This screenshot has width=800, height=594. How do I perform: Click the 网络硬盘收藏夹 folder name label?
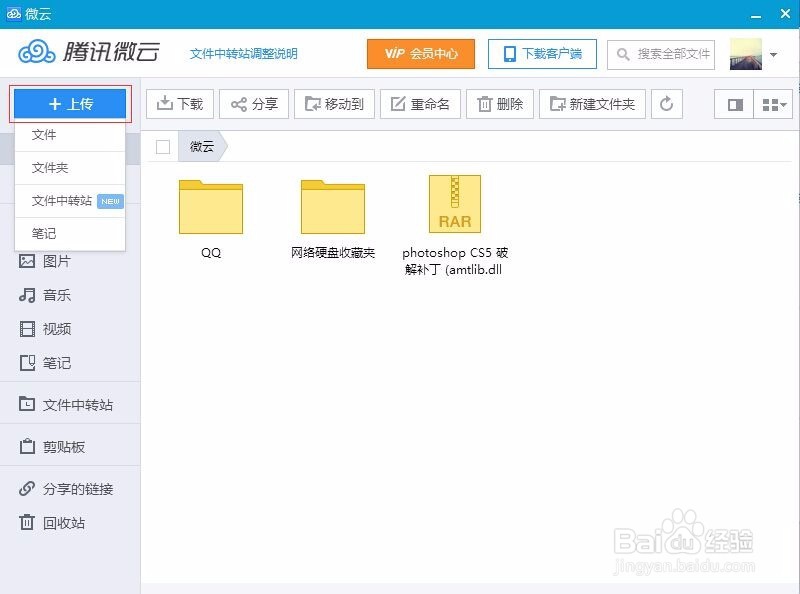(333, 253)
